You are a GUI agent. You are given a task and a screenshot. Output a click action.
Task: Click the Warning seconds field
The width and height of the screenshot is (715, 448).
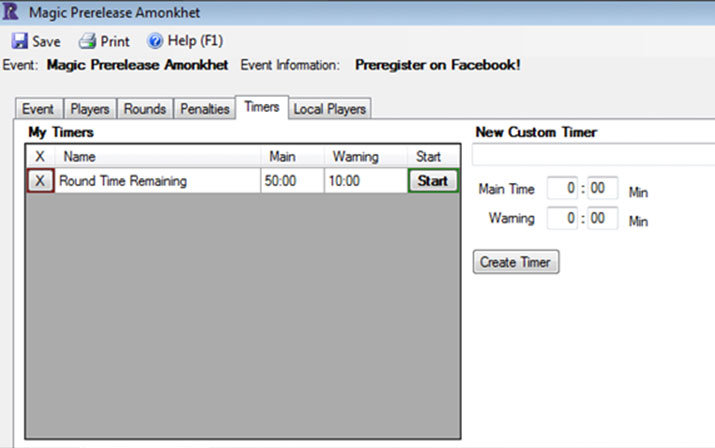pos(602,218)
